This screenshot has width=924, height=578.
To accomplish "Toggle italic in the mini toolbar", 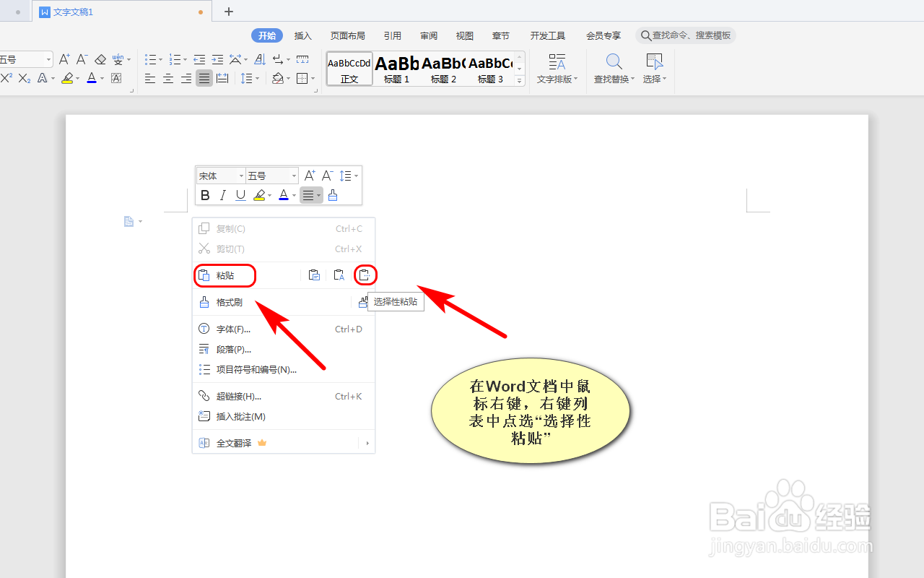I will click(223, 195).
